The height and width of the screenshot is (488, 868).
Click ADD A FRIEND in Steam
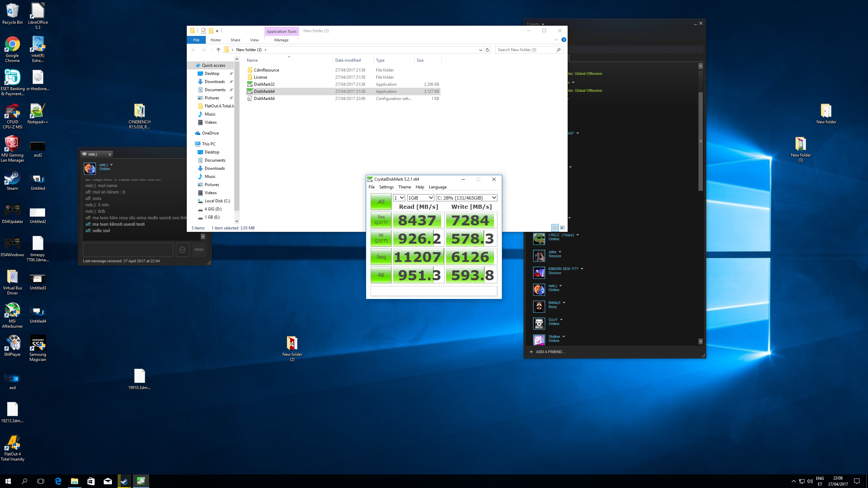tap(547, 352)
